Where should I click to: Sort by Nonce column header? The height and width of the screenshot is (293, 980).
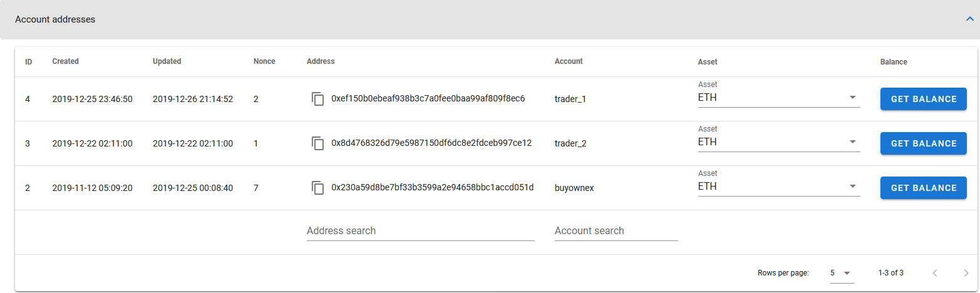point(264,61)
